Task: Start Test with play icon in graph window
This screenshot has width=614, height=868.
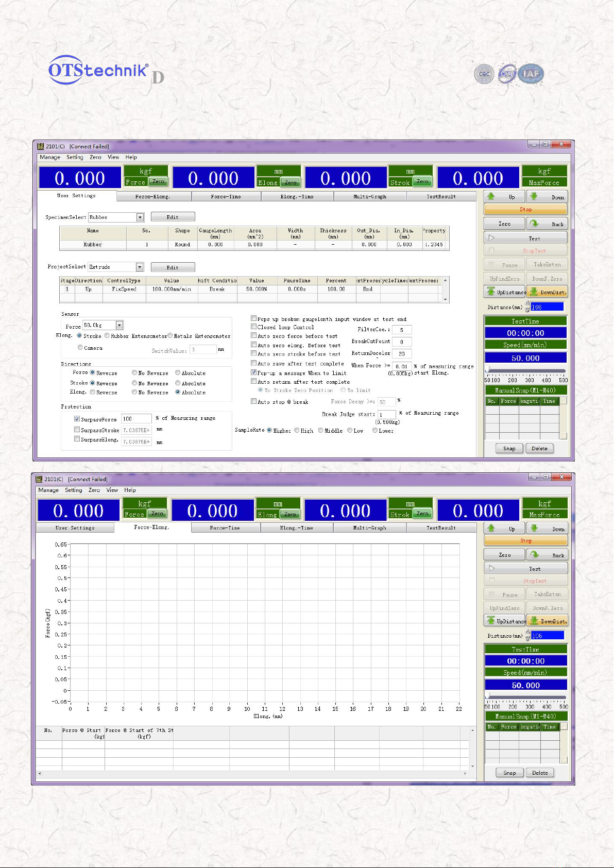Action: click(x=525, y=568)
